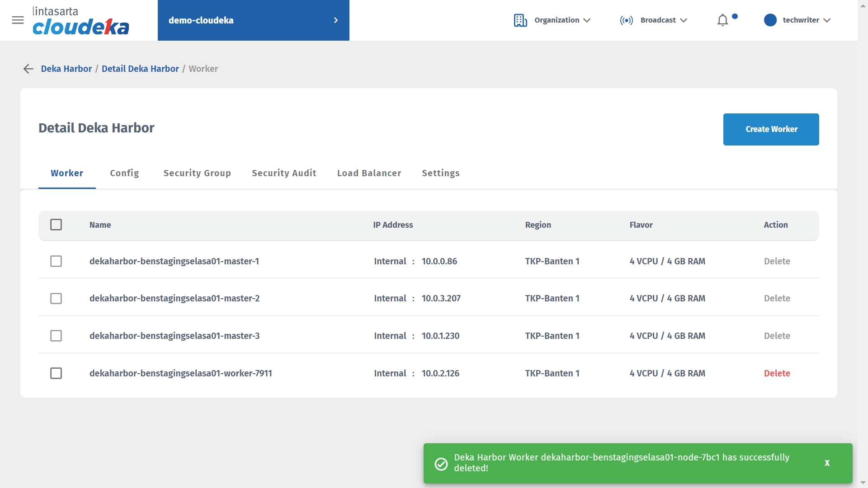Click the Lintasarta Cloudeka logo
This screenshot has width=868, height=488.
[81, 20]
